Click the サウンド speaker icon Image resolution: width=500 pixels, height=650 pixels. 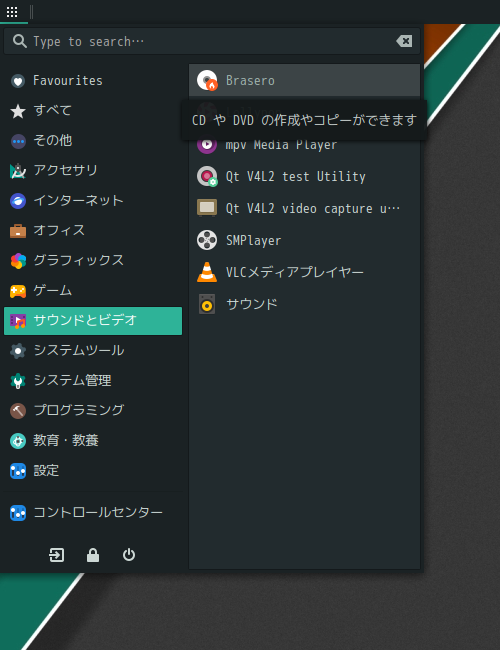coord(207,304)
